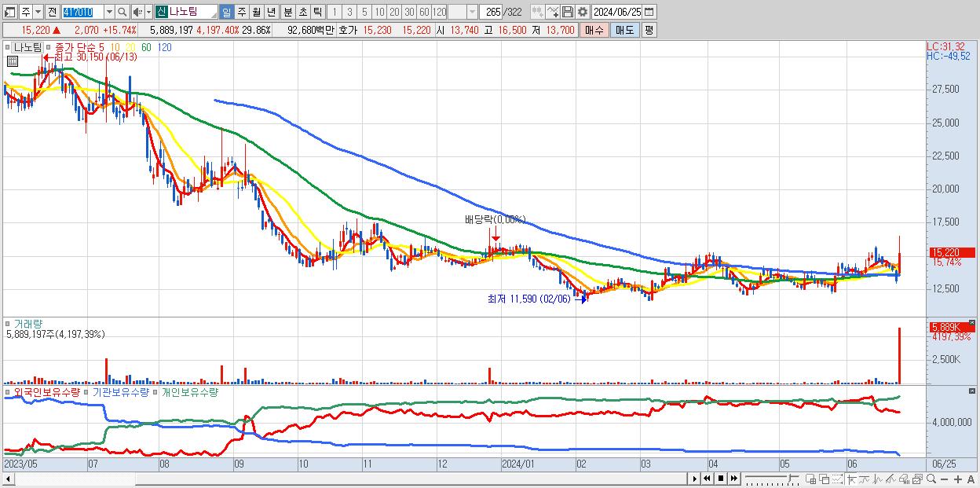Click the 417010 stock code field
The width and height of the screenshot is (980, 488).
(x=82, y=12)
